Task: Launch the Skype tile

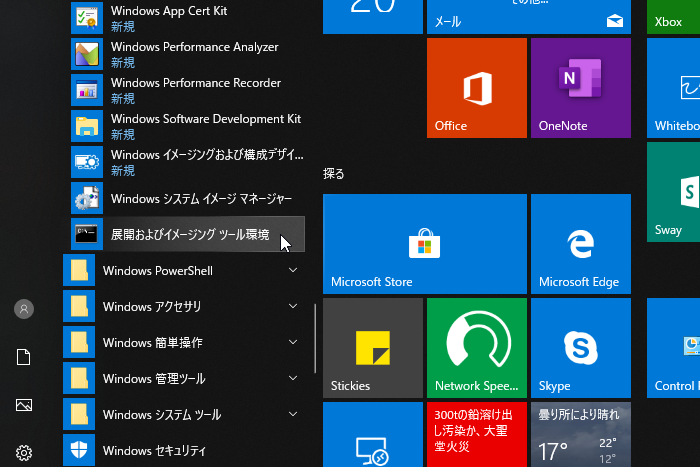Action: click(x=580, y=348)
